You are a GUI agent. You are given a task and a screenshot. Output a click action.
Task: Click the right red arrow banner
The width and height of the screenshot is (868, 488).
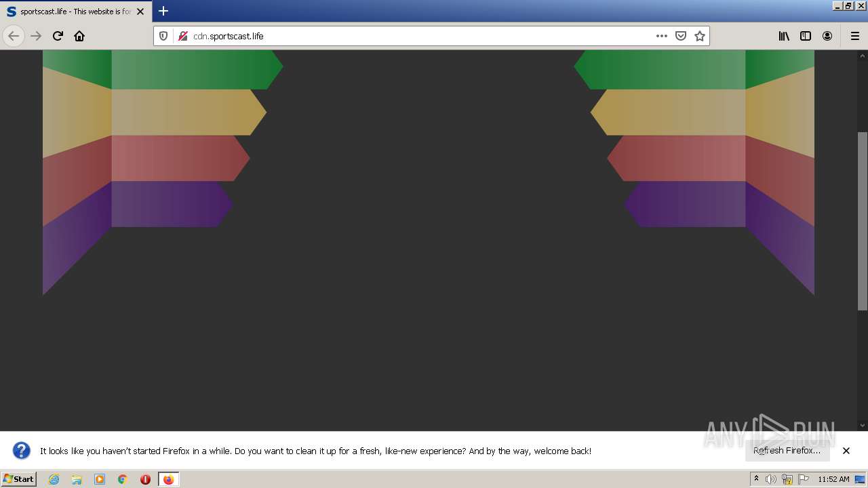tap(676, 158)
